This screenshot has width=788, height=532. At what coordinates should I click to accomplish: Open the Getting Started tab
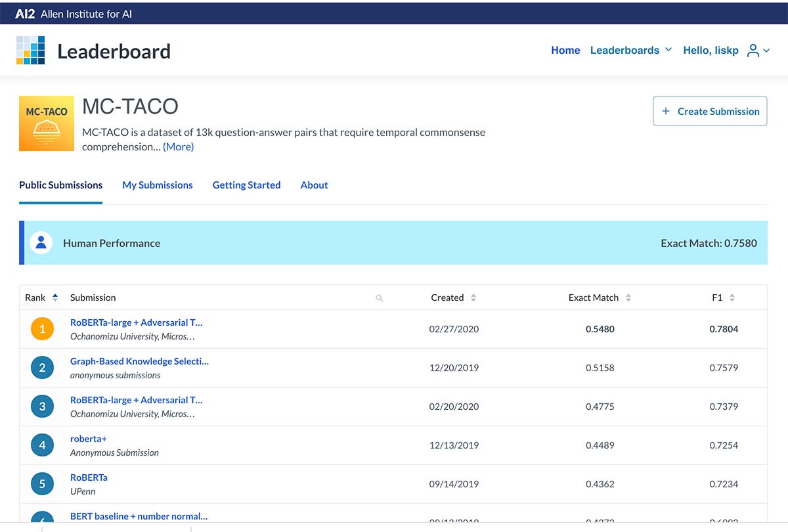[x=246, y=185]
